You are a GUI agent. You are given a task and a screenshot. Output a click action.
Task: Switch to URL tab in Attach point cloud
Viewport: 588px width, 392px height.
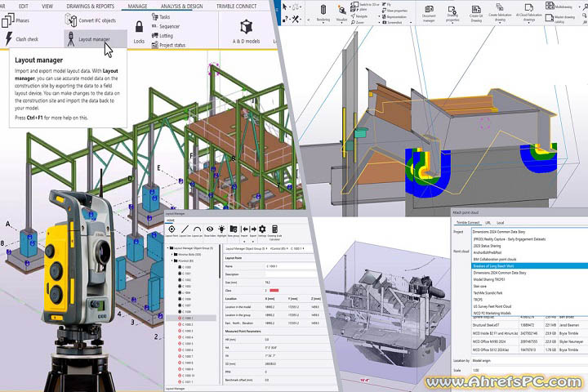tap(488, 222)
